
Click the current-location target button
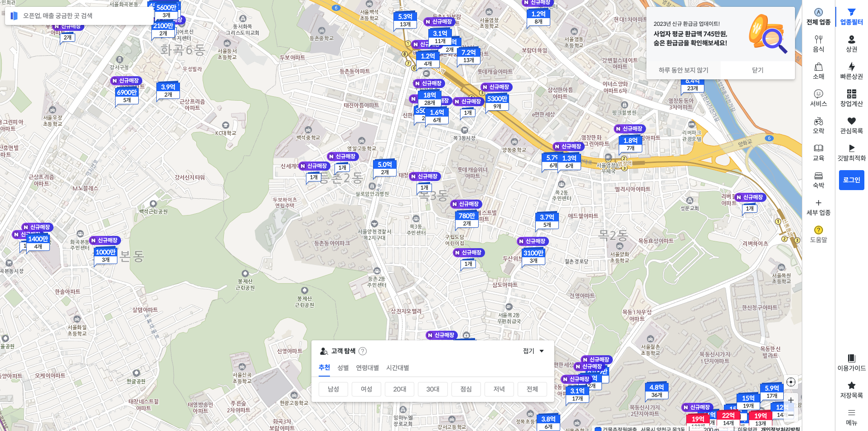click(791, 382)
